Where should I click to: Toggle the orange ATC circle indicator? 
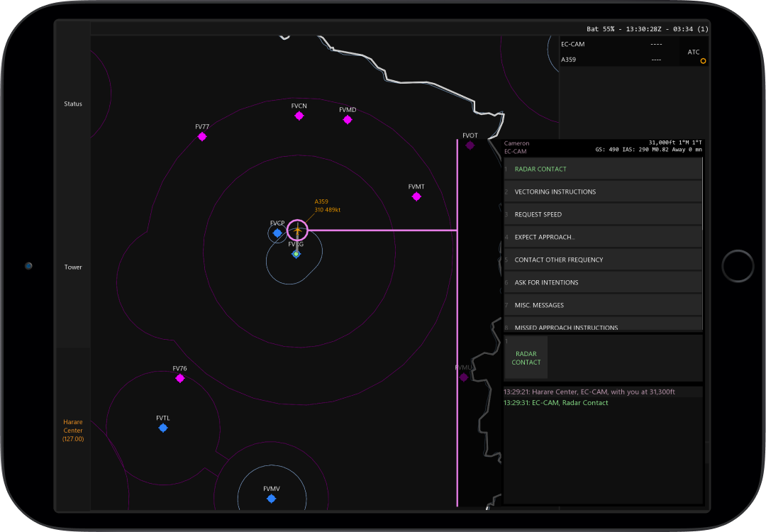[703, 61]
